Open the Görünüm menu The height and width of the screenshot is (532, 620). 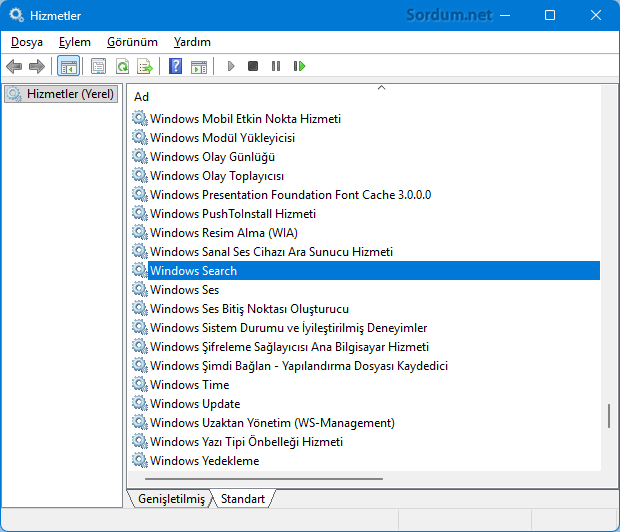coord(132,42)
